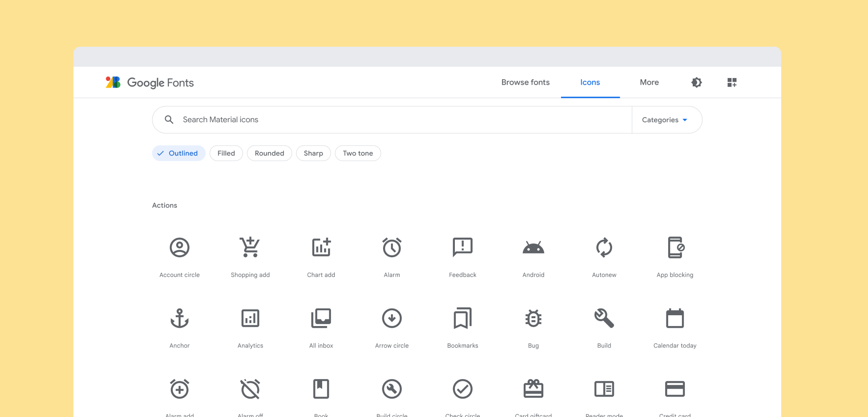Enable the Filled icon style filter
Image resolution: width=868 pixels, height=417 pixels.
click(226, 153)
